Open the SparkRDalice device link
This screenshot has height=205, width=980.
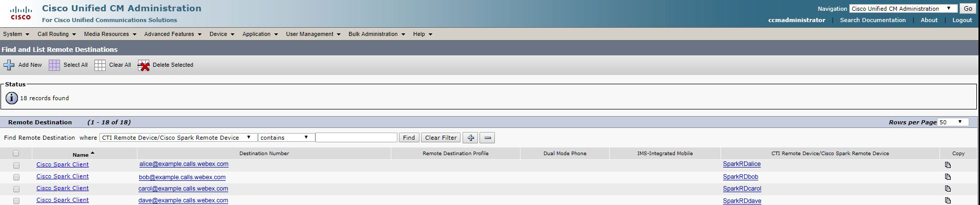pos(742,164)
